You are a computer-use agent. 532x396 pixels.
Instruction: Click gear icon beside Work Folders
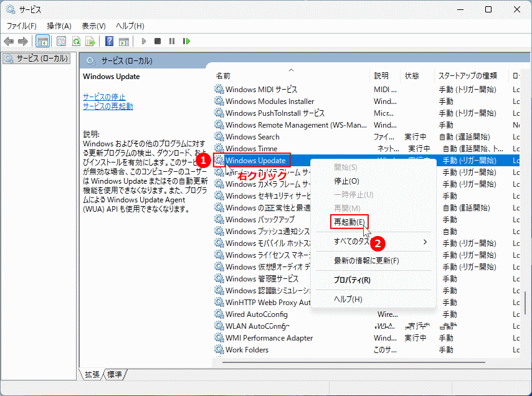point(219,349)
